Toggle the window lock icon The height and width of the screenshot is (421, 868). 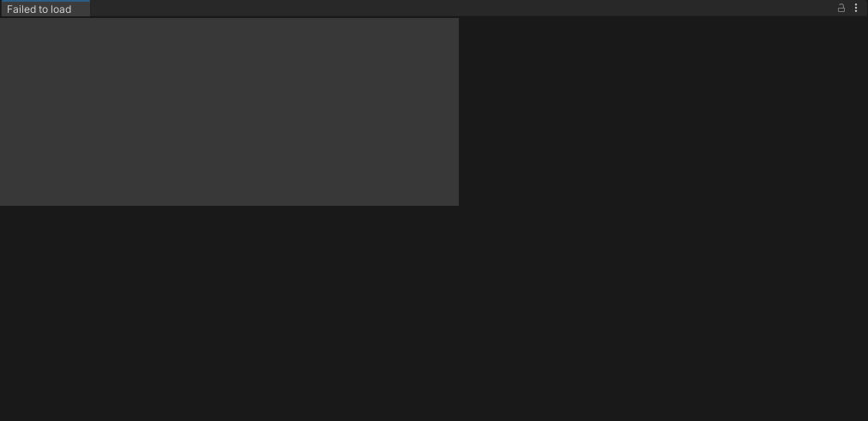[841, 8]
